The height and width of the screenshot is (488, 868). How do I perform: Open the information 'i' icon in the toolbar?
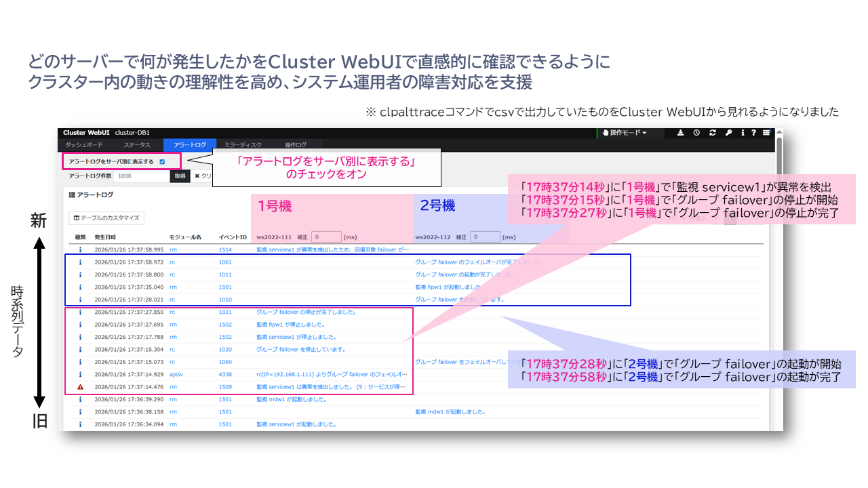pos(743,133)
